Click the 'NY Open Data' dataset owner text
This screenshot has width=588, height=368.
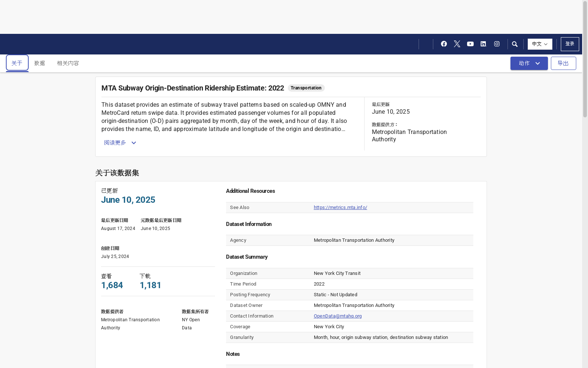coord(191,324)
